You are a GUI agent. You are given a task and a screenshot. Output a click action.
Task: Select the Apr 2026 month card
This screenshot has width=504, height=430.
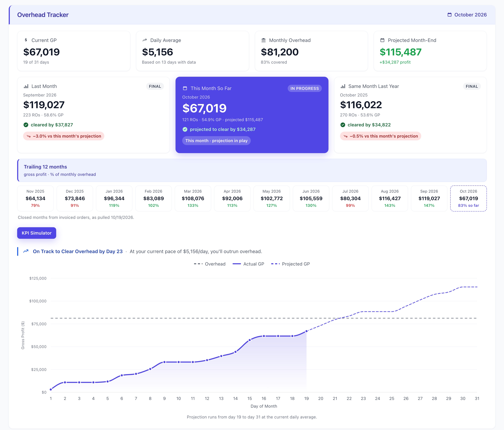[232, 198]
